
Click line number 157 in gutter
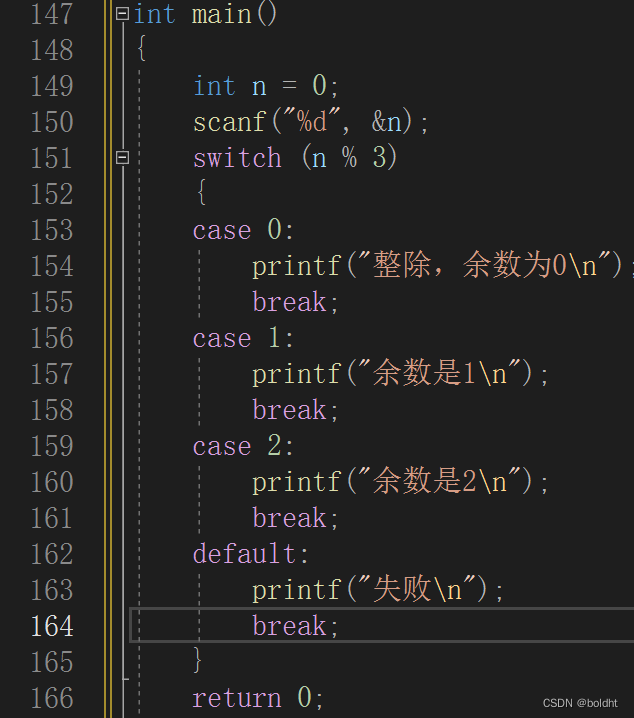52,374
